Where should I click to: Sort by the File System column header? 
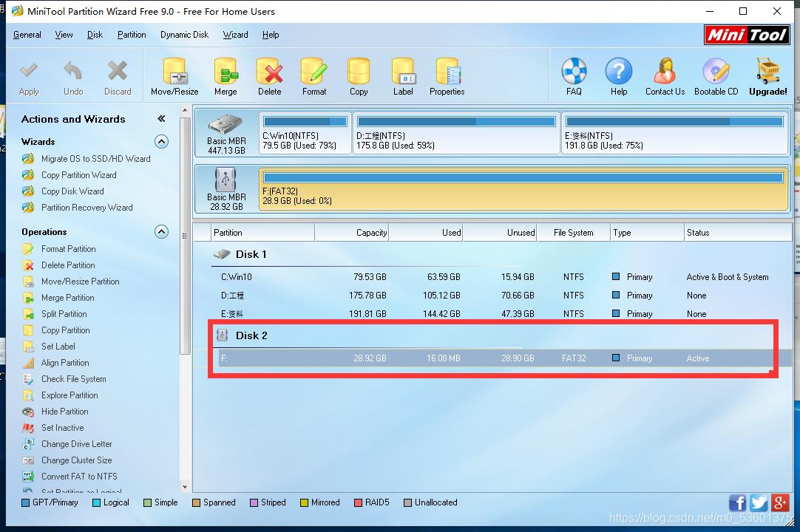point(574,233)
